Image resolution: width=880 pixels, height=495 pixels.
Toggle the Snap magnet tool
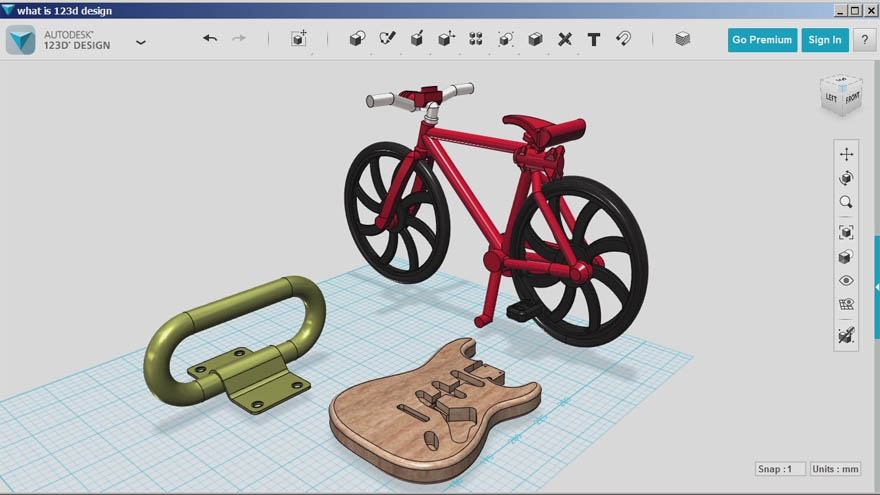pyautogui.click(x=624, y=39)
